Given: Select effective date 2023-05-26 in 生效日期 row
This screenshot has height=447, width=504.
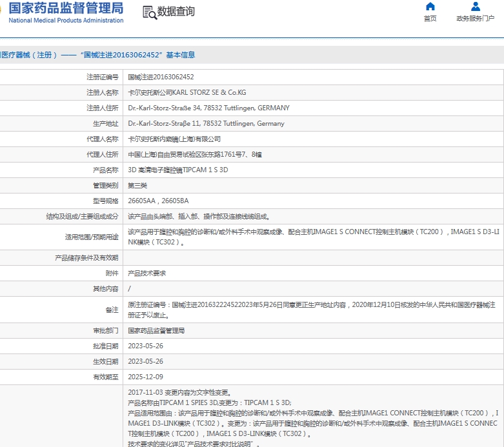Looking at the screenshot, I should click(x=145, y=361).
